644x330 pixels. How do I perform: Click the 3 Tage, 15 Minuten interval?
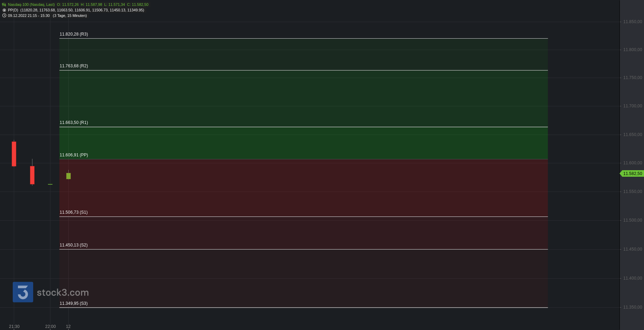[70, 16]
